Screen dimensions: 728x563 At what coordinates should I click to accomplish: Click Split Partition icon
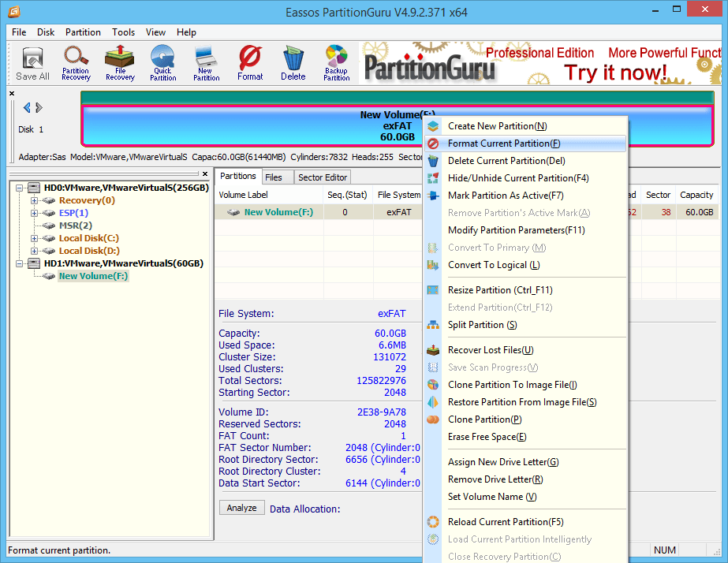[433, 325]
